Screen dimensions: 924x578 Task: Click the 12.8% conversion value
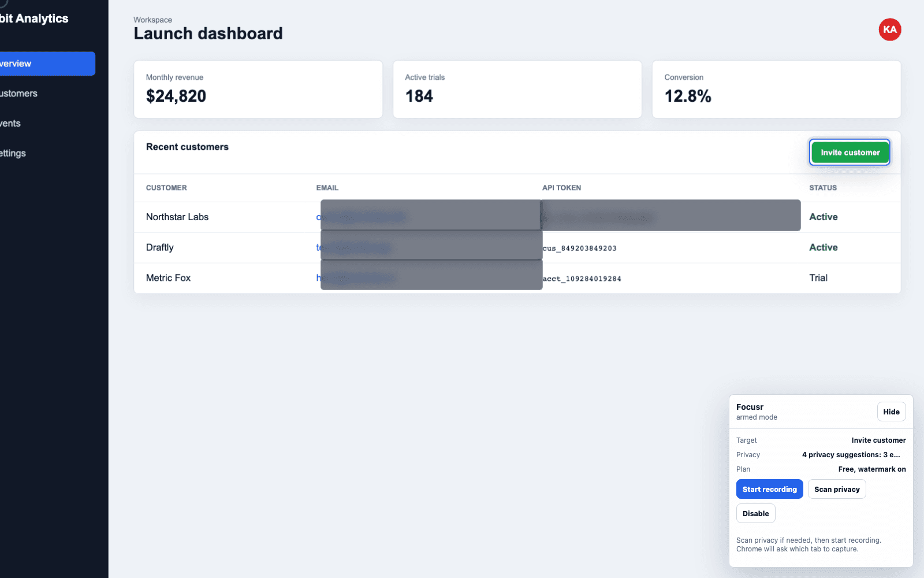tap(688, 96)
